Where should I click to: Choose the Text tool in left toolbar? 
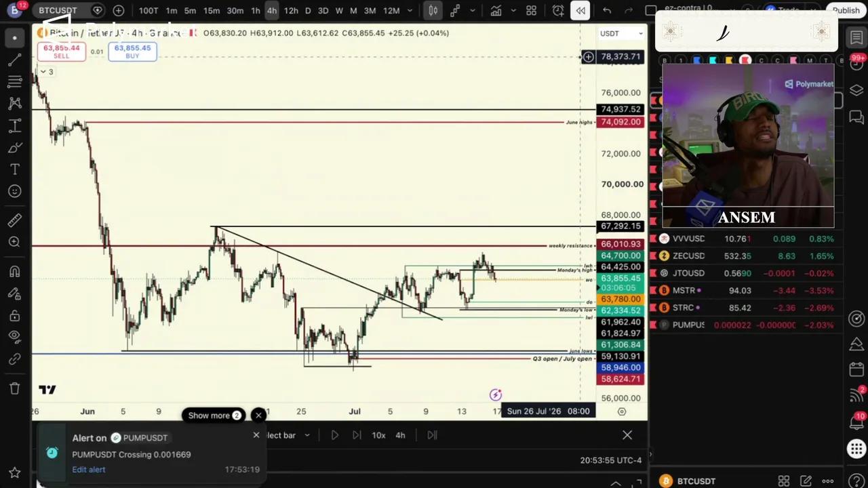point(14,169)
